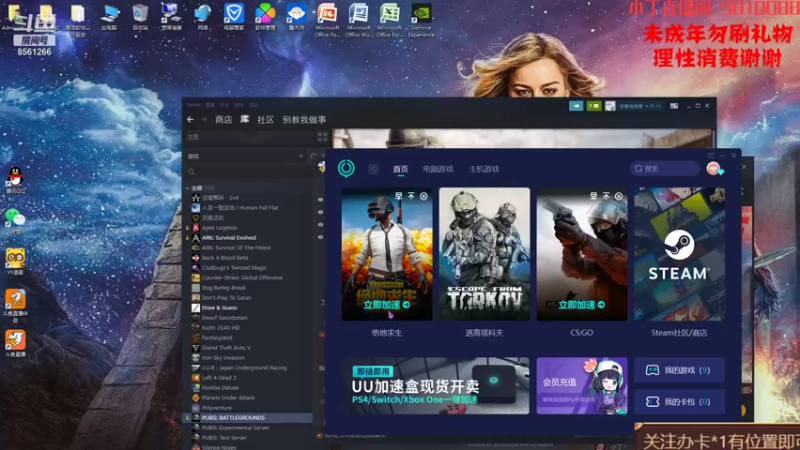Click the pin-to-top icon on PUBG card
800x450 pixels.
(411, 196)
